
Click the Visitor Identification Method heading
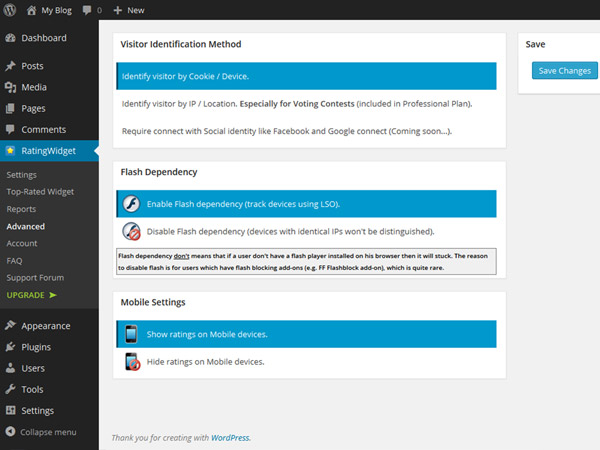point(181,44)
